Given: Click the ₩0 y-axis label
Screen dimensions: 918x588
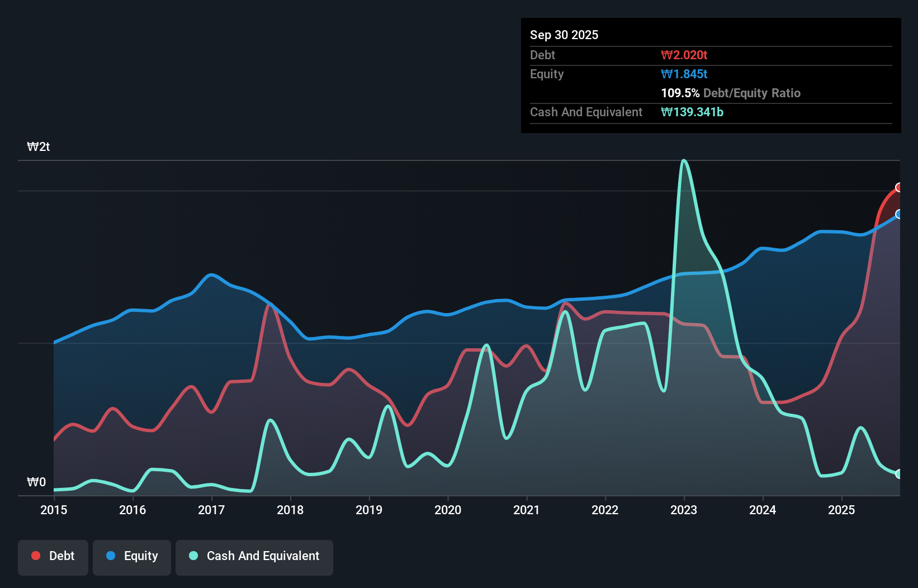Looking at the screenshot, I should click(36, 482).
